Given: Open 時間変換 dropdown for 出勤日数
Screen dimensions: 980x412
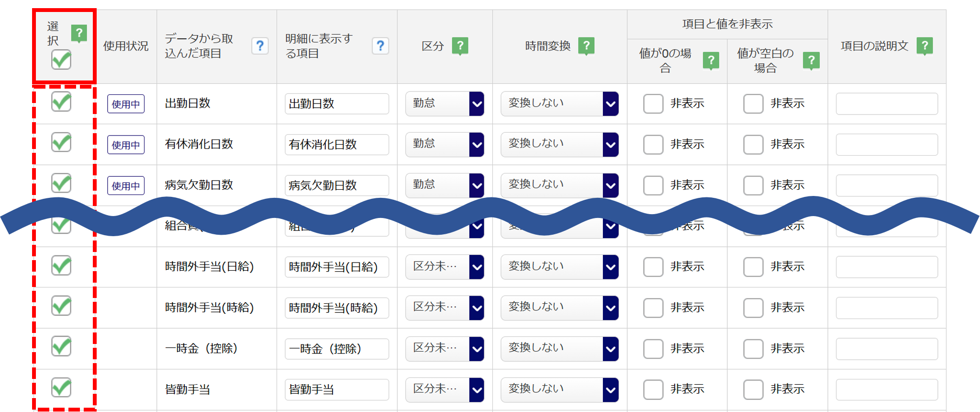Looking at the screenshot, I should point(560,103).
